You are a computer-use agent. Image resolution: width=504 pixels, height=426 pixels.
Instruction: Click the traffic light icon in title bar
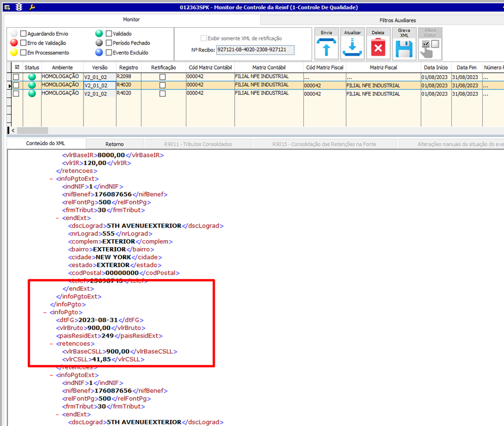(x=19, y=7)
